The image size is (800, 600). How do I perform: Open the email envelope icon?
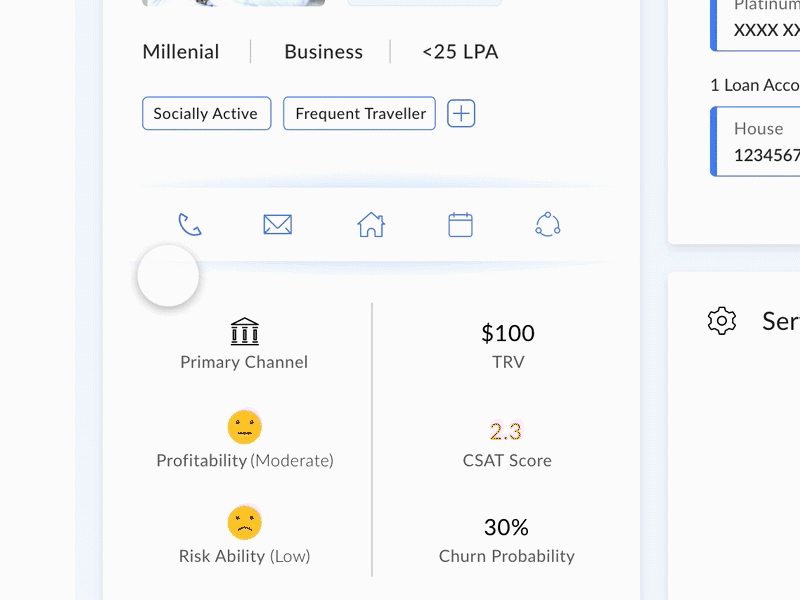[277, 224]
